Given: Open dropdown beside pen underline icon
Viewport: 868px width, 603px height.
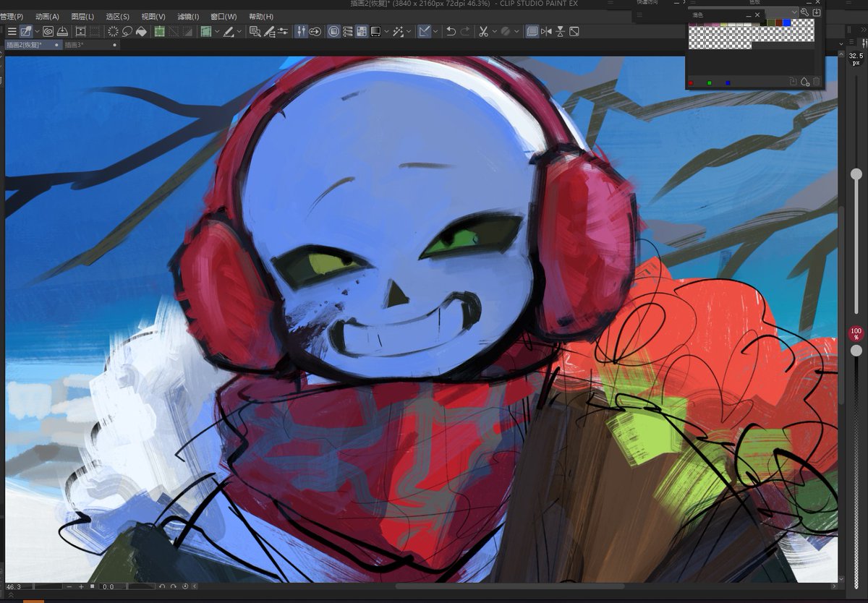Looking at the screenshot, I should (x=239, y=31).
